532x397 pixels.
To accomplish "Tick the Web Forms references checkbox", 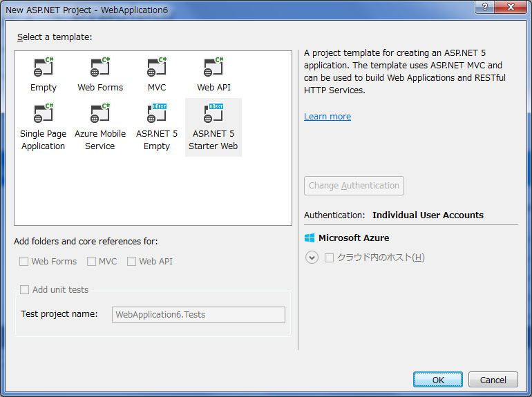I will click(x=23, y=262).
